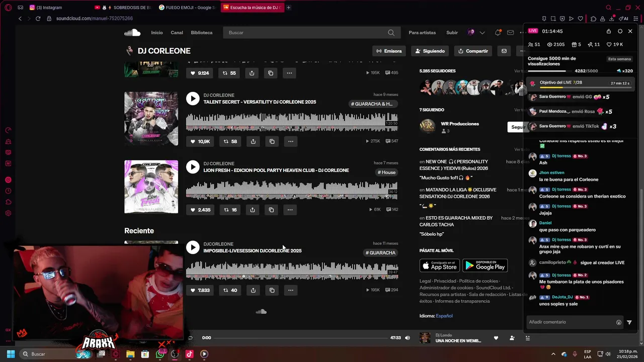Viewport: 644px width, 362px height.
Task: Reload the current page
Action: click(x=38, y=19)
